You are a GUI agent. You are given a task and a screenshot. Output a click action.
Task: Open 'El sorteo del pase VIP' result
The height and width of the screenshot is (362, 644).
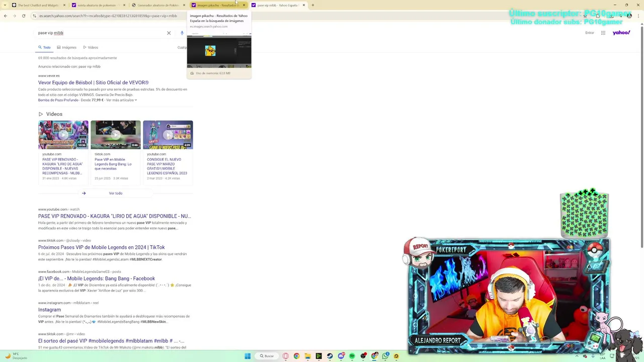[x=111, y=341]
